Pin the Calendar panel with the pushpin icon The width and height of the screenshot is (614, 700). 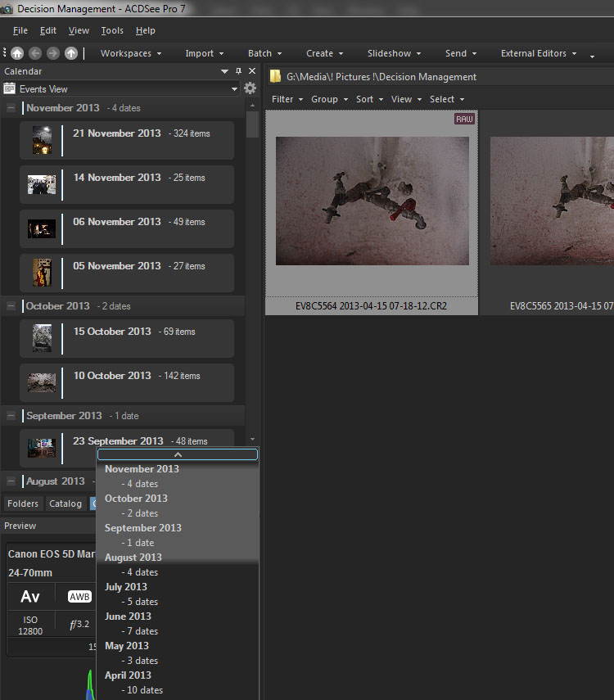coord(238,71)
